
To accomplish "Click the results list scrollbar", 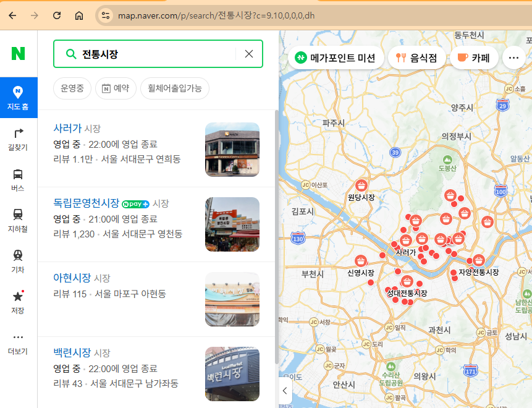I will [x=277, y=237].
